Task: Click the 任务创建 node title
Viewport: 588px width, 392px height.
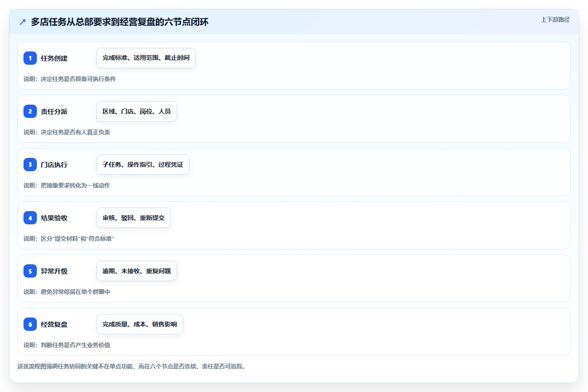Action: 54,58
